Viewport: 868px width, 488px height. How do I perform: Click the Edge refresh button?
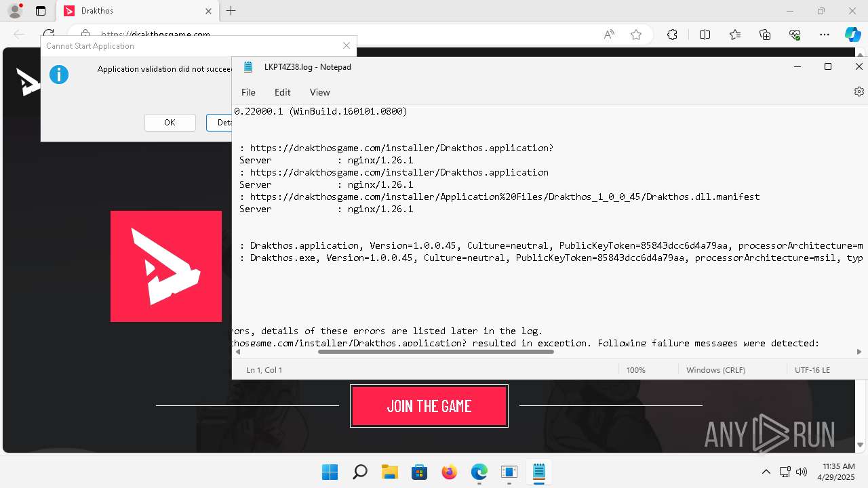49,34
